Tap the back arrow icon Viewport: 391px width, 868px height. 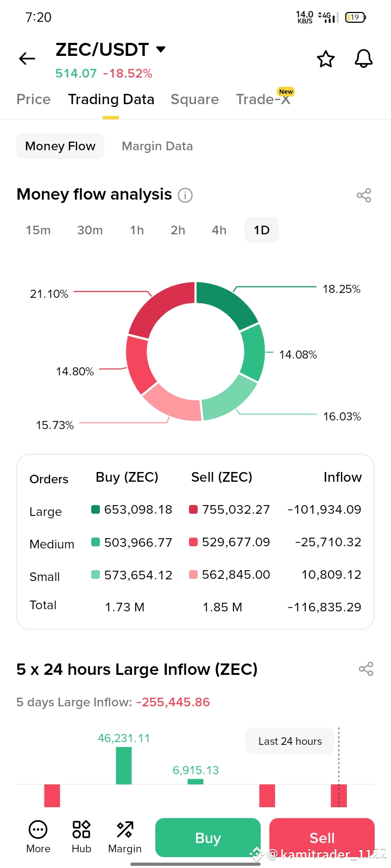[27, 59]
